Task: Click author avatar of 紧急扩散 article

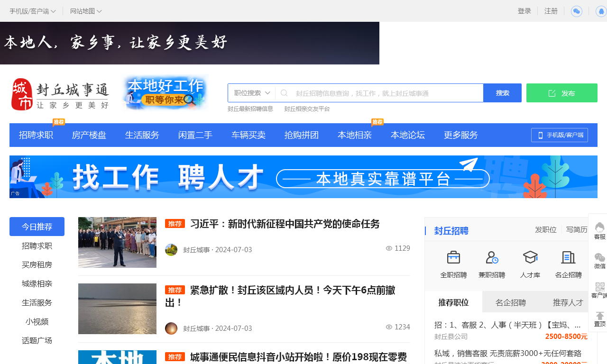Action: 171,328
